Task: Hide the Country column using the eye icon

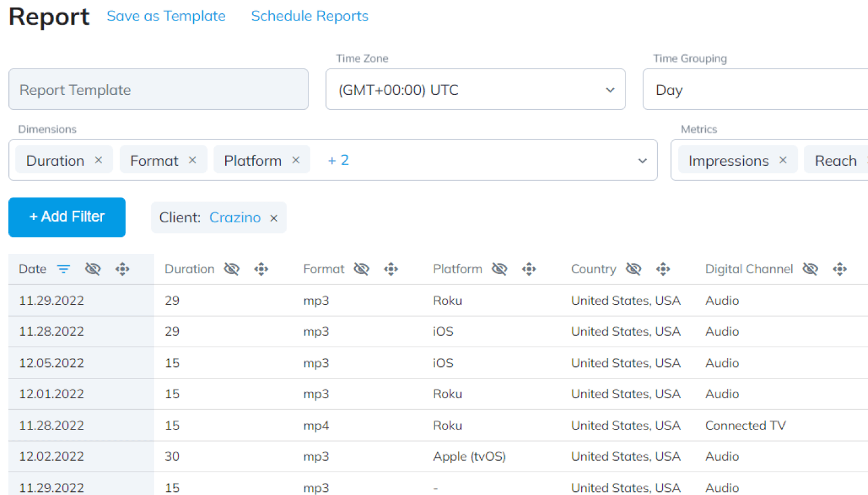Action: [x=633, y=269]
